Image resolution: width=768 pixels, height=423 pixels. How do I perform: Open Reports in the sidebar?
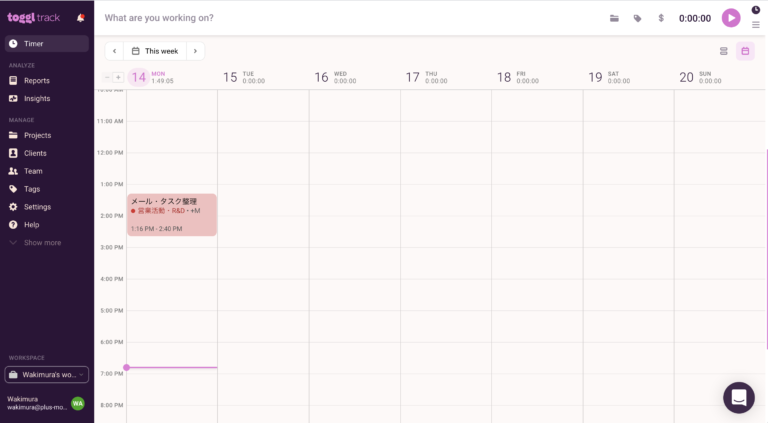click(37, 80)
